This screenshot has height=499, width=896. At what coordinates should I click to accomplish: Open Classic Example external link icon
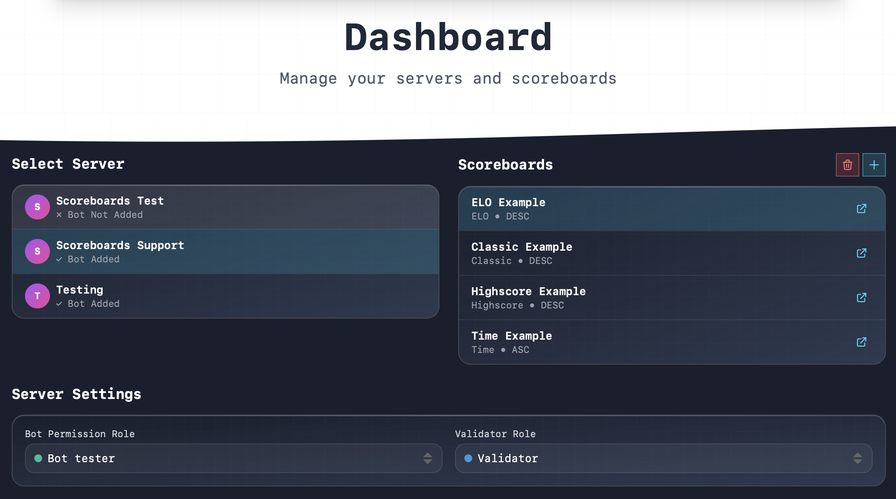(x=861, y=253)
